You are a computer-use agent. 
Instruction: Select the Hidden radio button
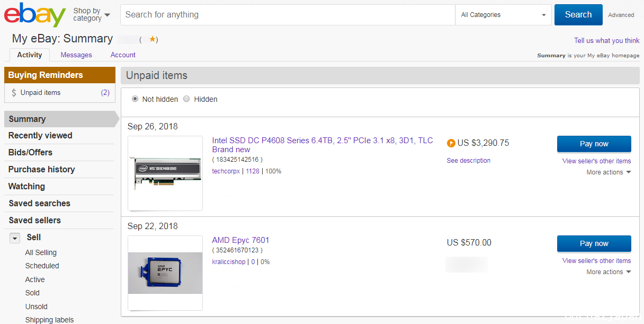point(186,99)
